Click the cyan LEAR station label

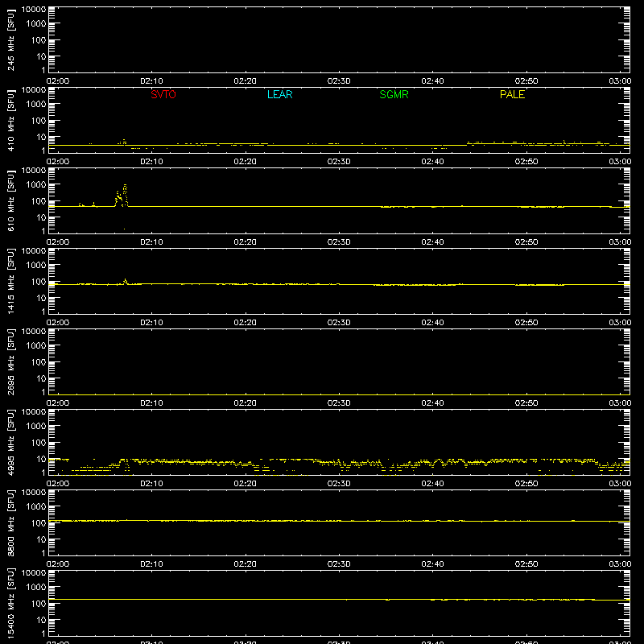coord(279,94)
